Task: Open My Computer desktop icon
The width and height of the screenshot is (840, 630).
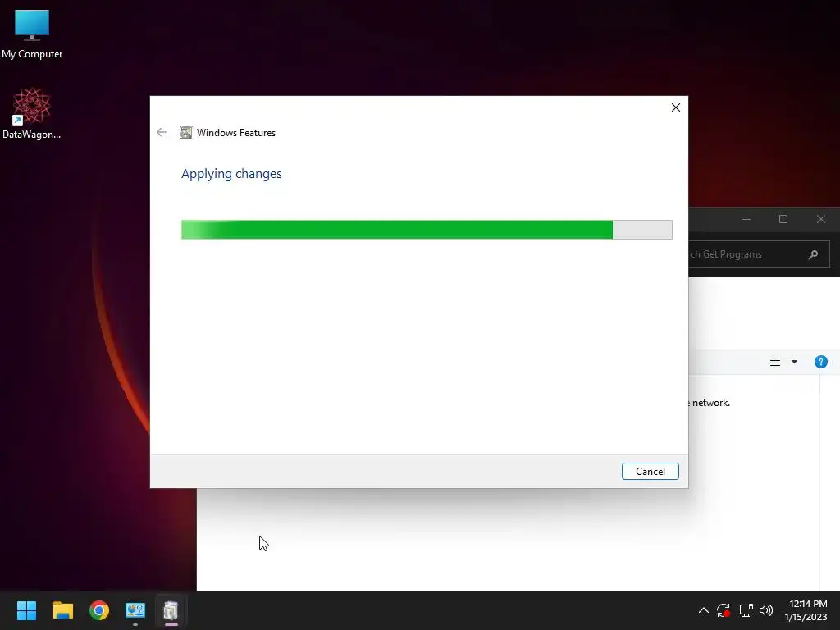Action: (32, 34)
